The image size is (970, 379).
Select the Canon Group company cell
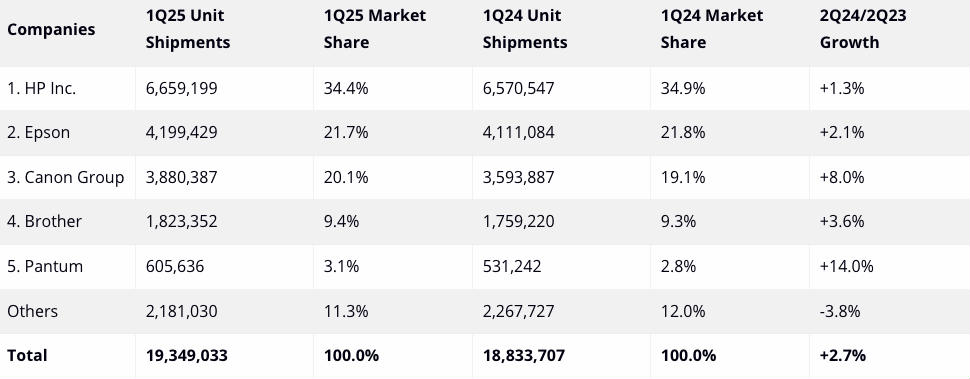click(66, 177)
